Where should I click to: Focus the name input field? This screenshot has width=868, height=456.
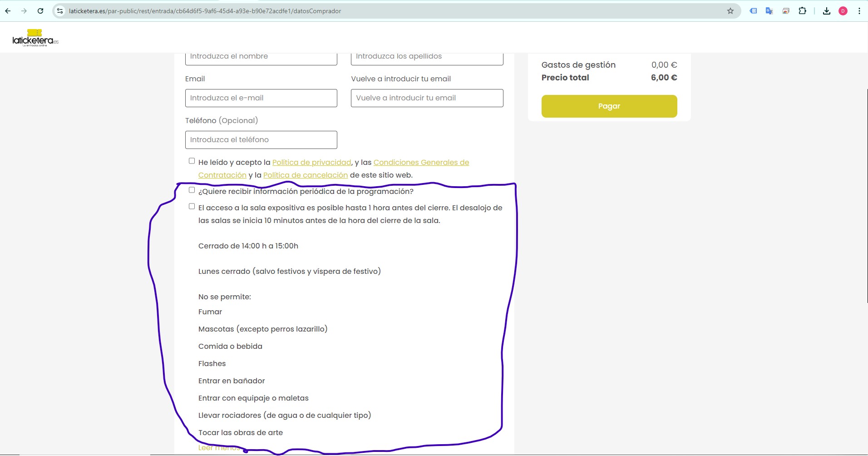coord(261,59)
